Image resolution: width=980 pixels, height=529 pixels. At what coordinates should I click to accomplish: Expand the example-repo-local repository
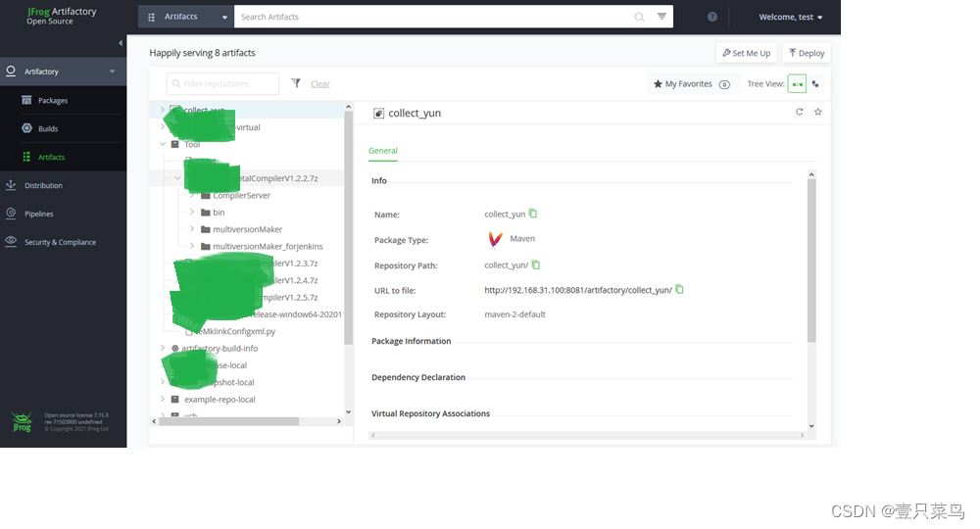tap(163, 399)
